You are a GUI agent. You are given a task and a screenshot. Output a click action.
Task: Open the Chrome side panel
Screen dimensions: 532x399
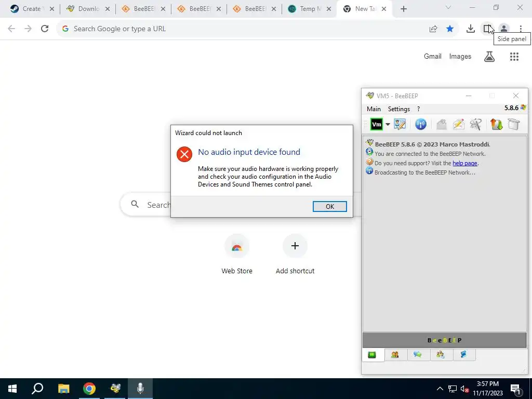point(487,29)
